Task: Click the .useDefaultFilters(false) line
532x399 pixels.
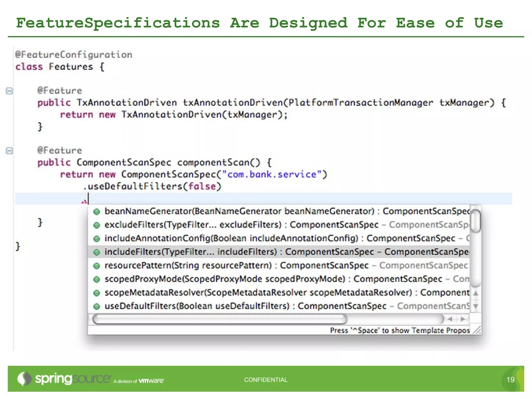Action: tap(152, 186)
